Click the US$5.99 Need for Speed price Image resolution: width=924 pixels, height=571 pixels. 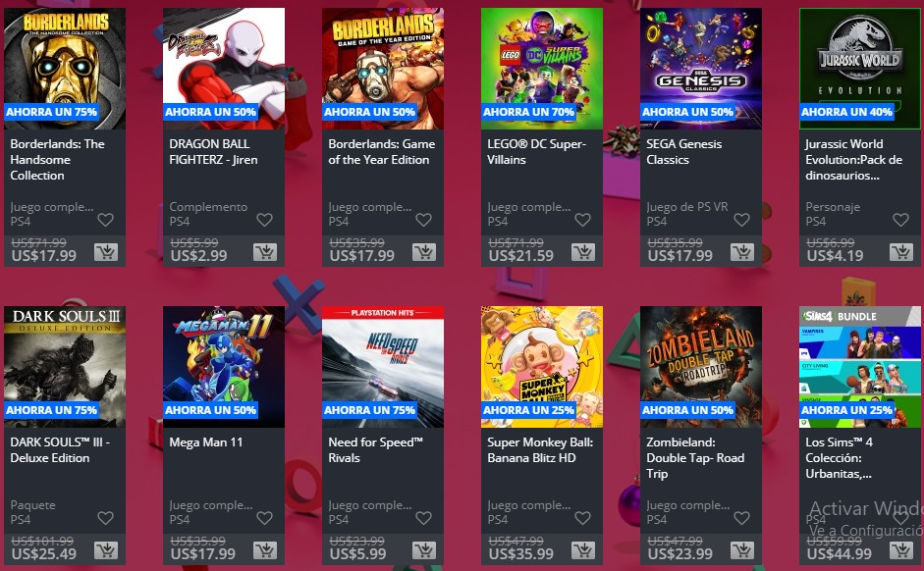coord(357,554)
